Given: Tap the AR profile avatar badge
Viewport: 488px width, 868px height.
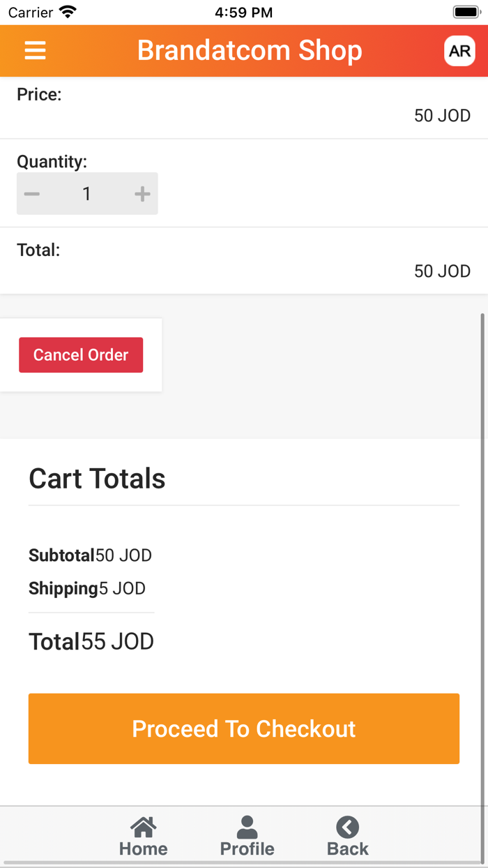Looking at the screenshot, I should tap(459, 50).
